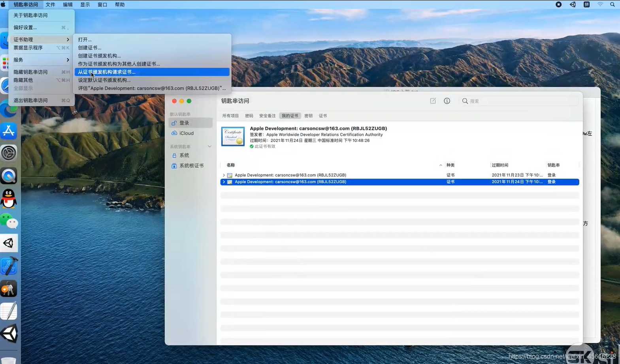Viewport: 620px width, 364px height.
Task: Open the blue QuickTime-like app in Dock
Action: coord(9,176)
